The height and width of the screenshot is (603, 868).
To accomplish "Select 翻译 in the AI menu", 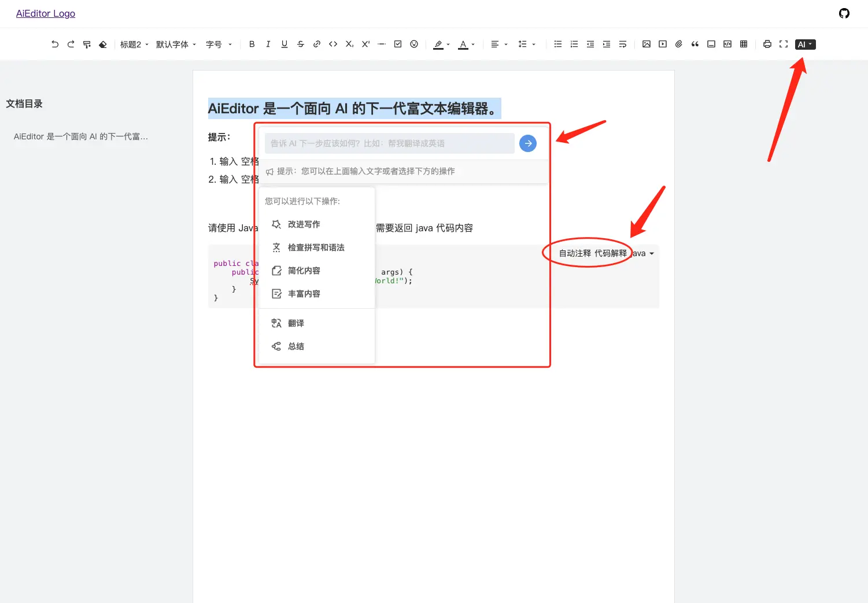I will tap(296, 323).
